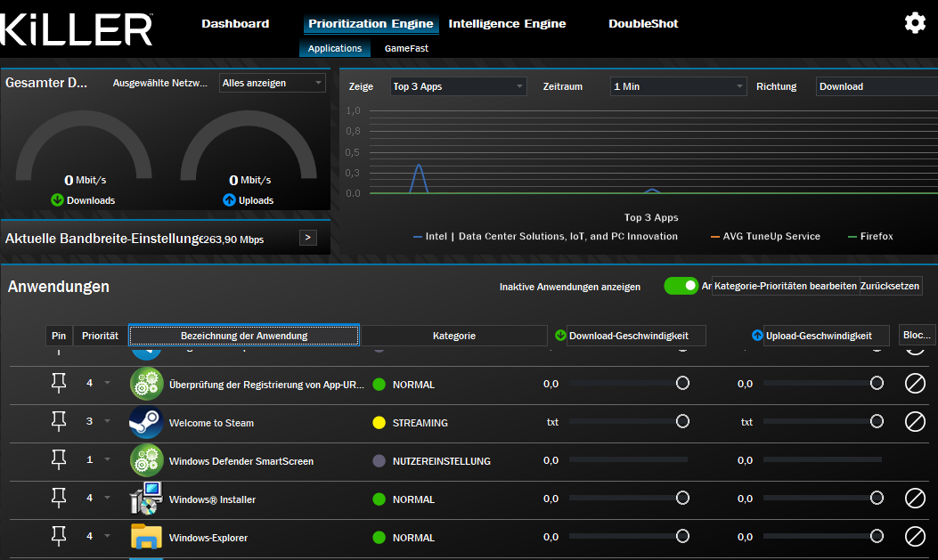The image size is (938, 560).
Task: Click the KiLLER logo
Action: pos(76,29)
